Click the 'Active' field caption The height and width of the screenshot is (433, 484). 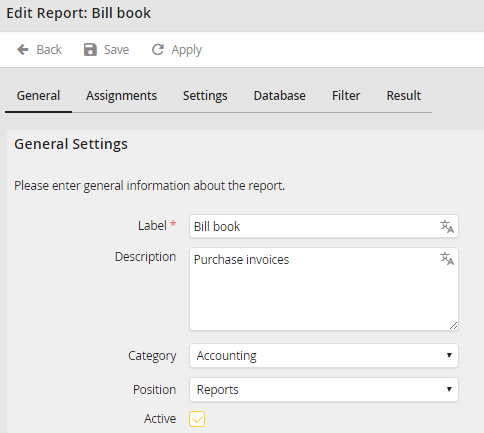160,419
